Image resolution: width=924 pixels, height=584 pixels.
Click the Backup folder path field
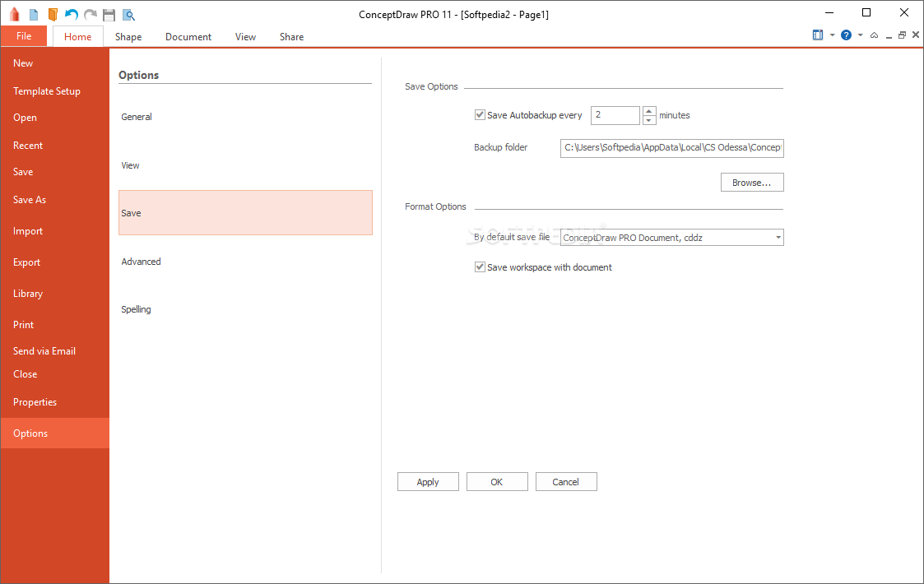point(671,147)
